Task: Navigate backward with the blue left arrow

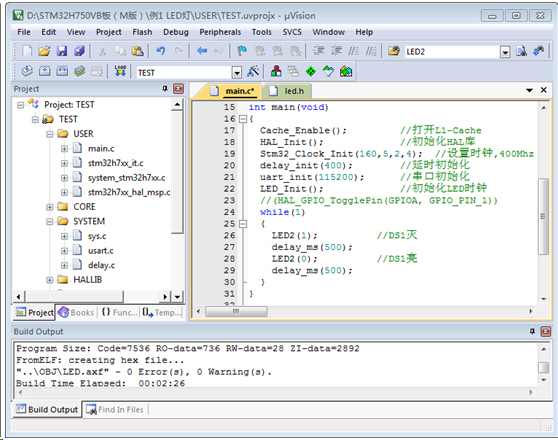Action: [x=202, y=51]
